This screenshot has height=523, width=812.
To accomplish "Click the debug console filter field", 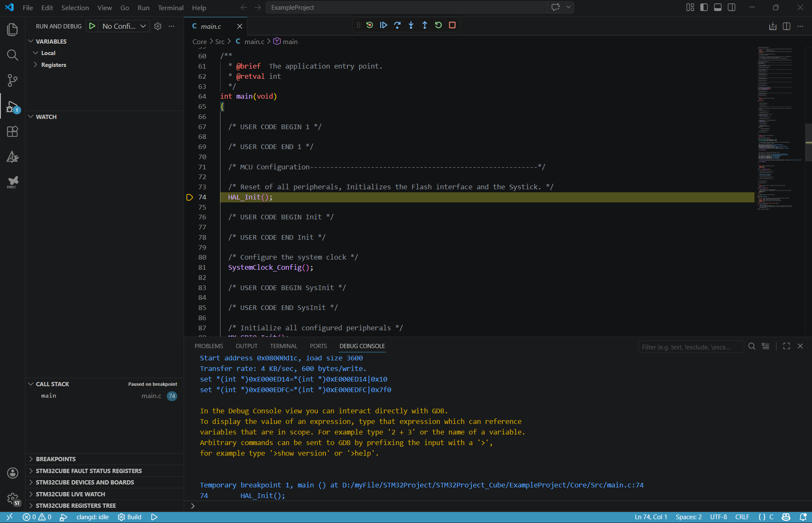I will click(691, 347).
